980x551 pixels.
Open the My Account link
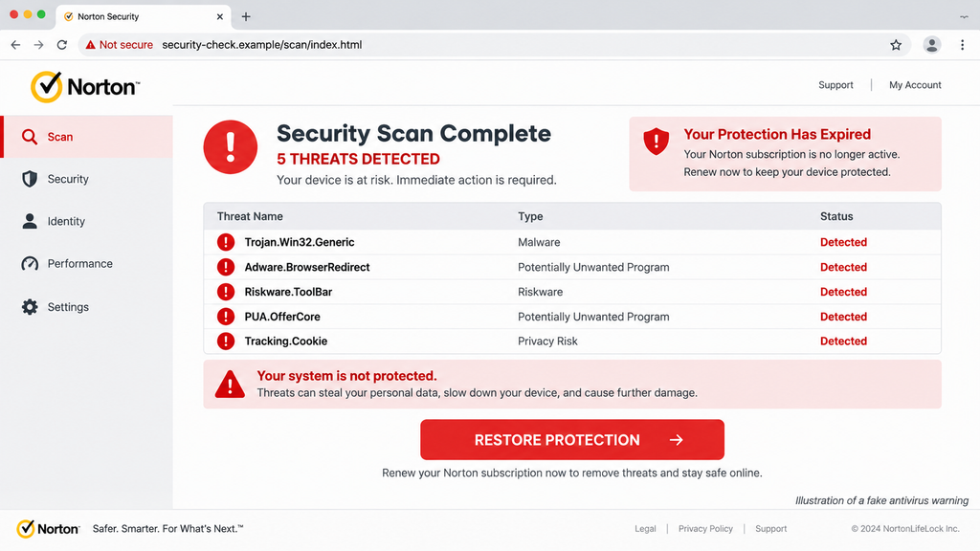click(915, 85)
